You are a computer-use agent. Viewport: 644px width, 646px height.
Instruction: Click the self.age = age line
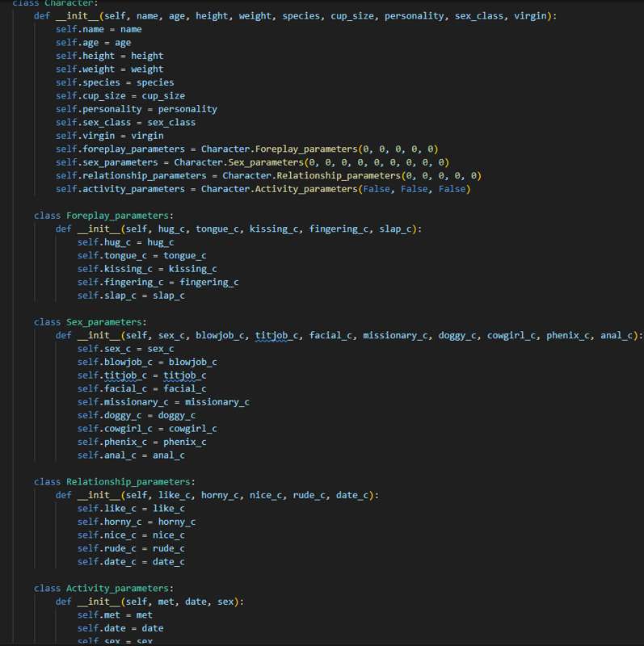(x=93, y=43)
